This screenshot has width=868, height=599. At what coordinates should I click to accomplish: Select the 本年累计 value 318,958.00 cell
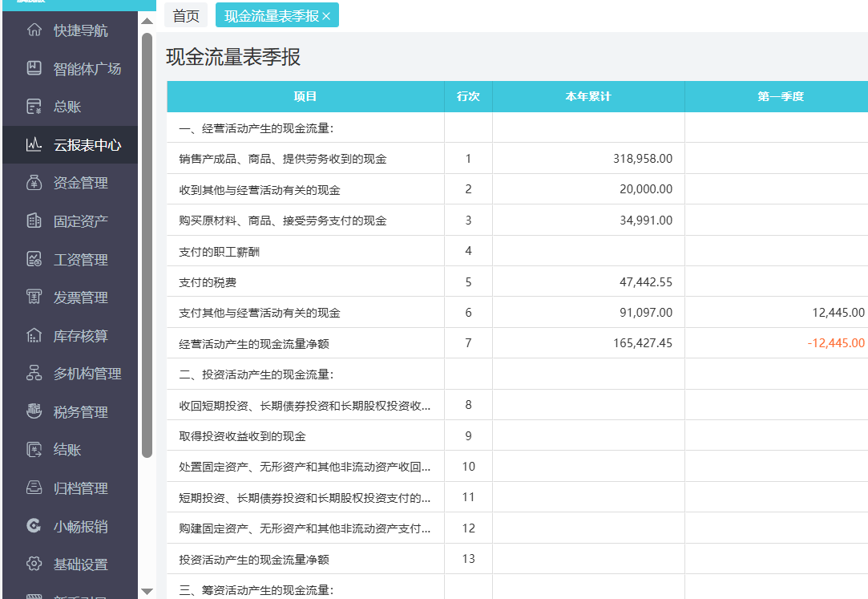point(587,159)
